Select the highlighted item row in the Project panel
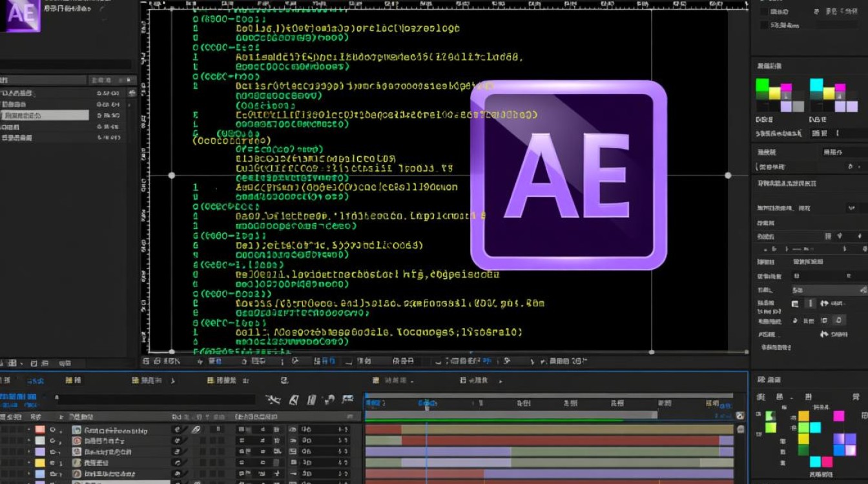The height and width of the screenshot is (484, 868). click(x=45, y=115)
